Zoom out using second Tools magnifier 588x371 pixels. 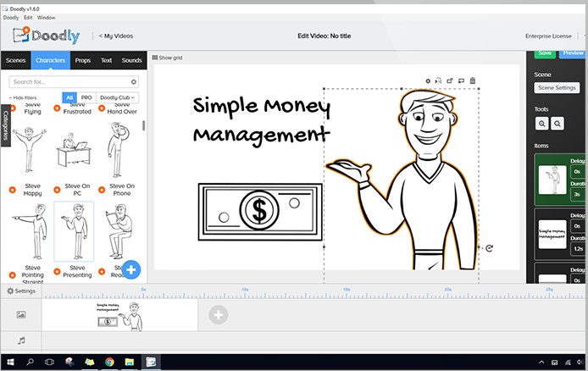pyautogui.click(x=557, y=124)
